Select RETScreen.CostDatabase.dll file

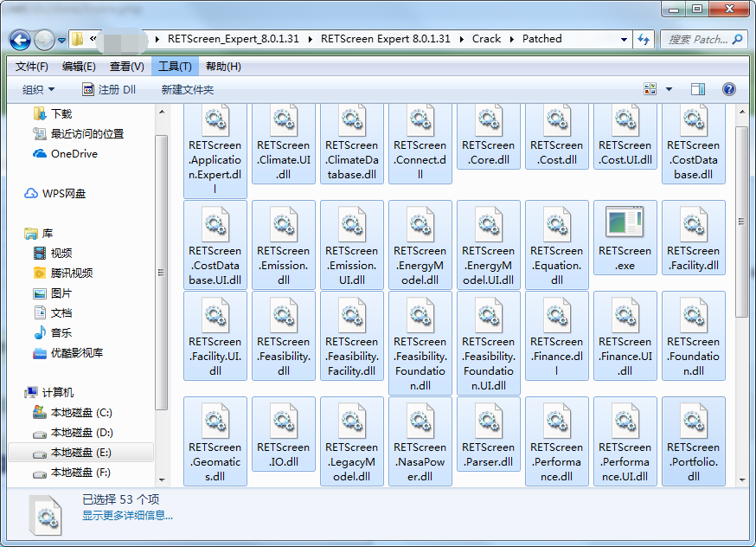tap(694, 144)
